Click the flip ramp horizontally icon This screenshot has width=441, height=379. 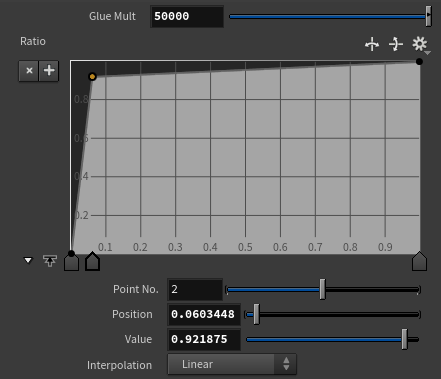[372, 44]
